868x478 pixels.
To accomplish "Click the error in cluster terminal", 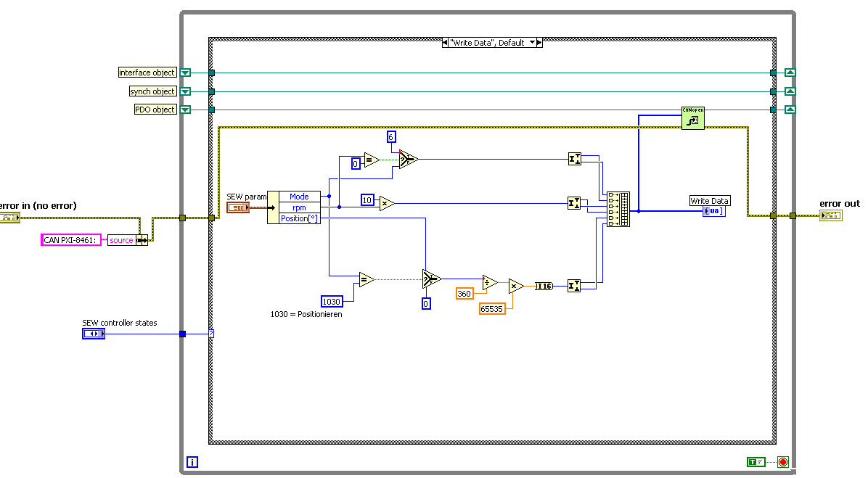I will (9, 218).
